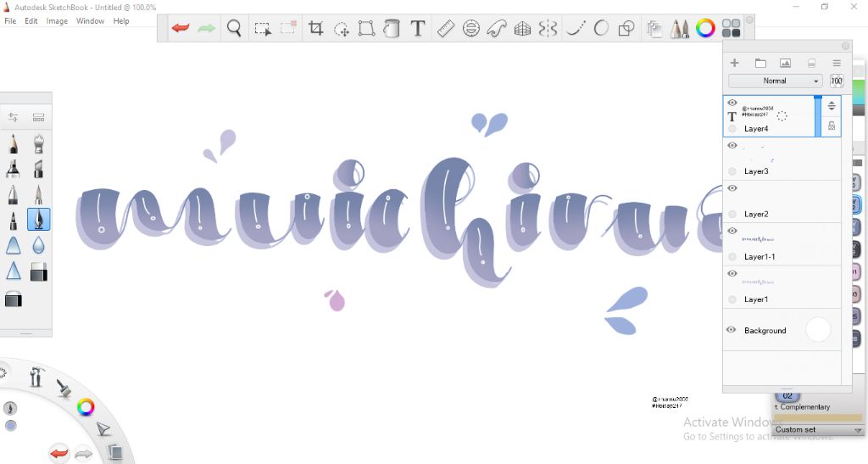
Task: Activate the Crop tool
Action: 315,28
